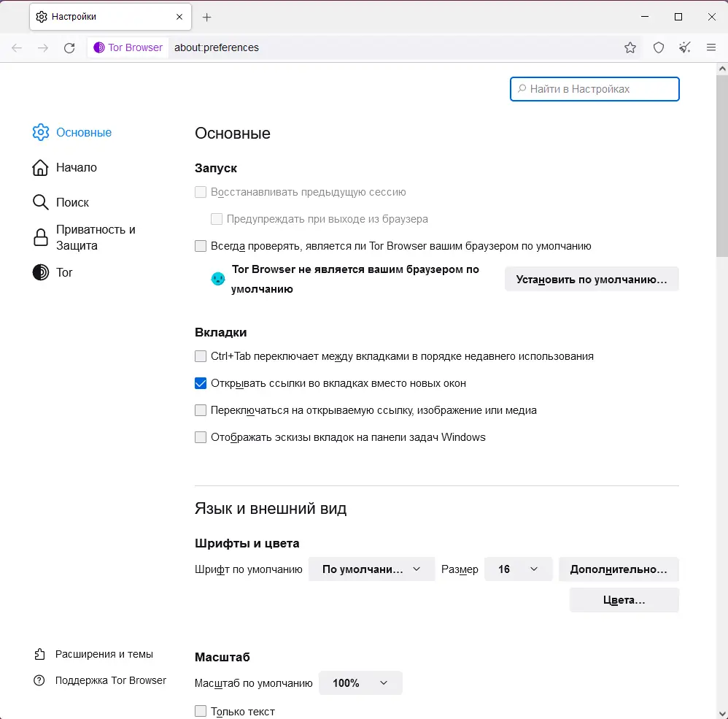Go to Приватность и Защита section

(x=95, y=238)
